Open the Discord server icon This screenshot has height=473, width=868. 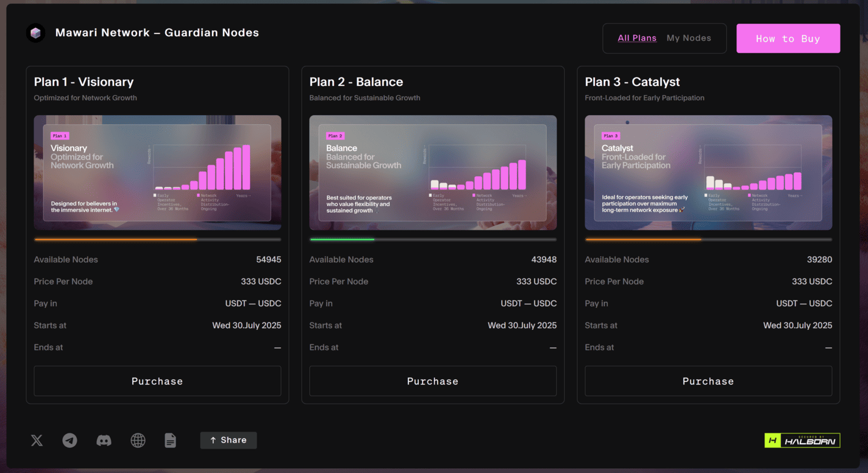104,440
